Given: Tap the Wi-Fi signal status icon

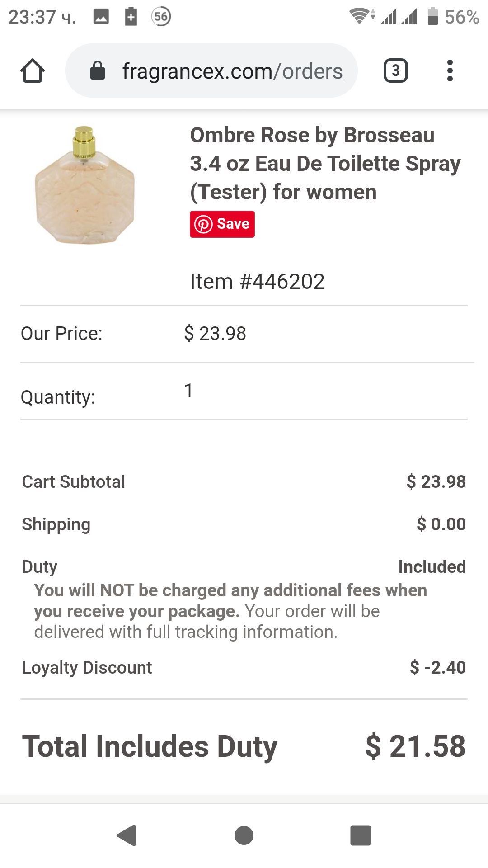Looking at the screenshot, I should [362, 16].
